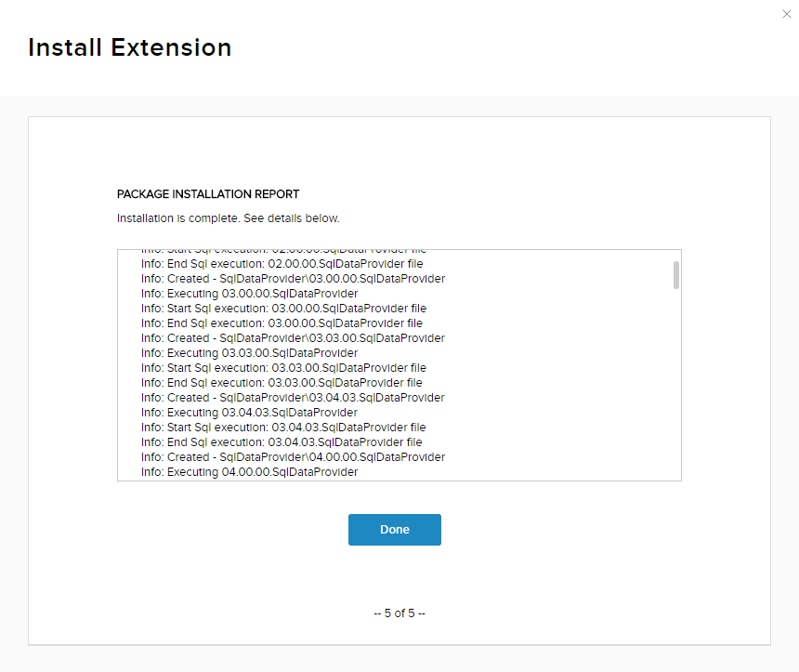Click the 'End Sql execution: 03.03.00' log line

pos(282,383)
